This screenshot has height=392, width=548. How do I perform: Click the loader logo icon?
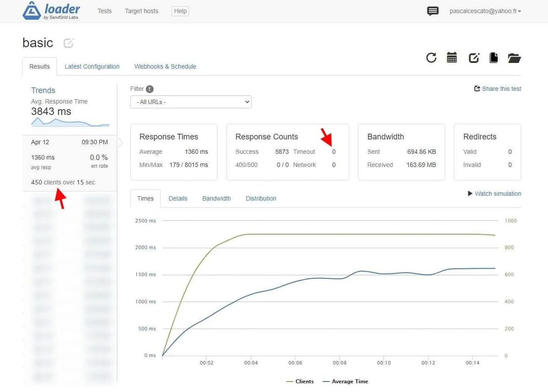pyautogui.click(x=32, y=11)
